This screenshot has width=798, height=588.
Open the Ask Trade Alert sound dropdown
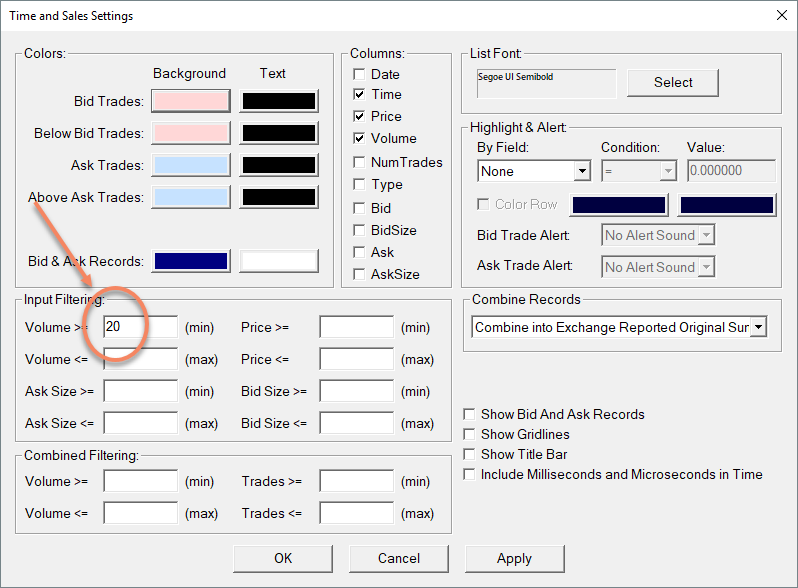(658, 267)
